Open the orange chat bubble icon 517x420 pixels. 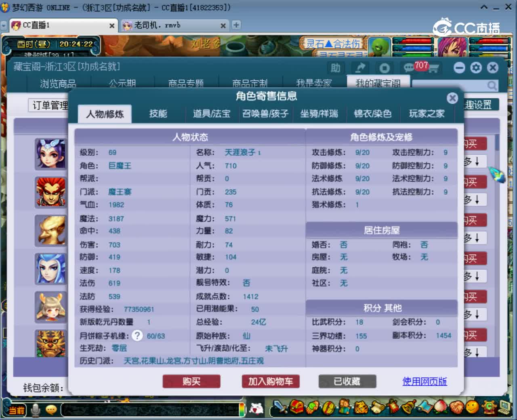51,410
